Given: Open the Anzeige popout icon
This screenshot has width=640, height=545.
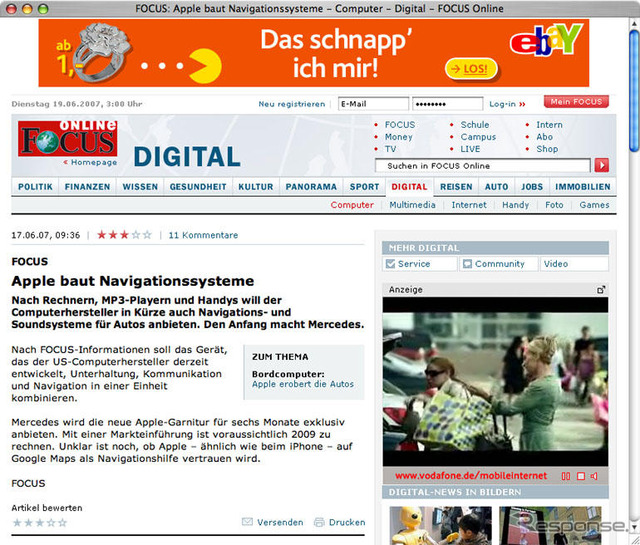Looking at the screenshot, I should click(601, 290).
